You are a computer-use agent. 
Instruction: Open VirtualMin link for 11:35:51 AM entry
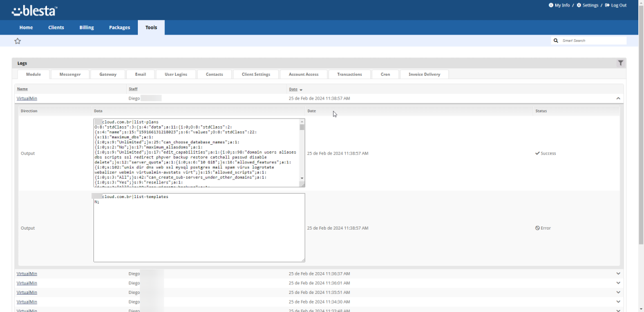26,292
